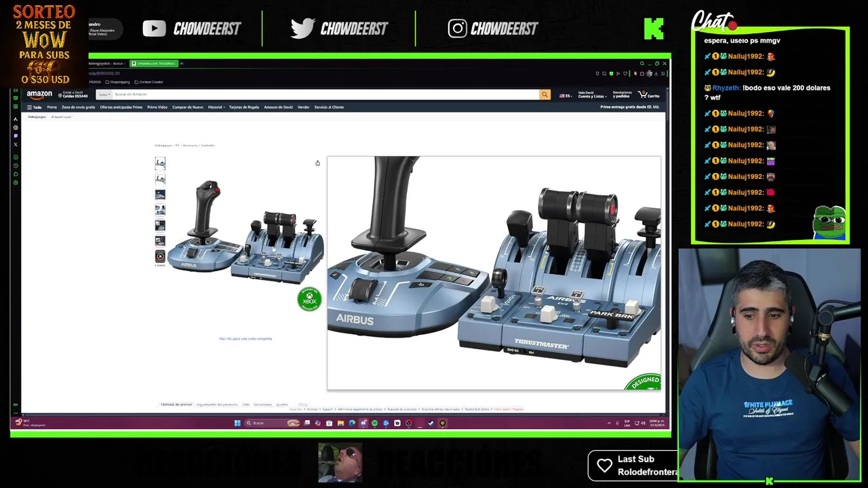868x488 pixels.
Task: Click the orange Amazon search button
Action: point(545,95)
